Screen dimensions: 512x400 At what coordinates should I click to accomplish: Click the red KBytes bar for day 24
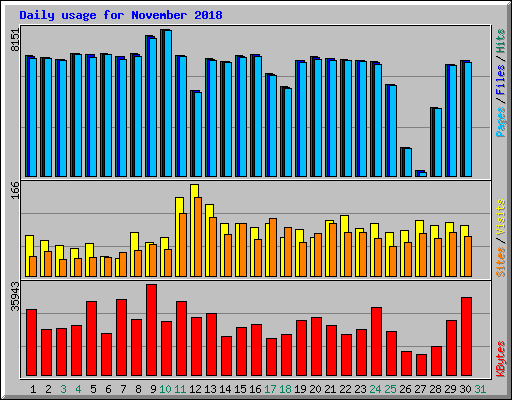click(377, 342)
